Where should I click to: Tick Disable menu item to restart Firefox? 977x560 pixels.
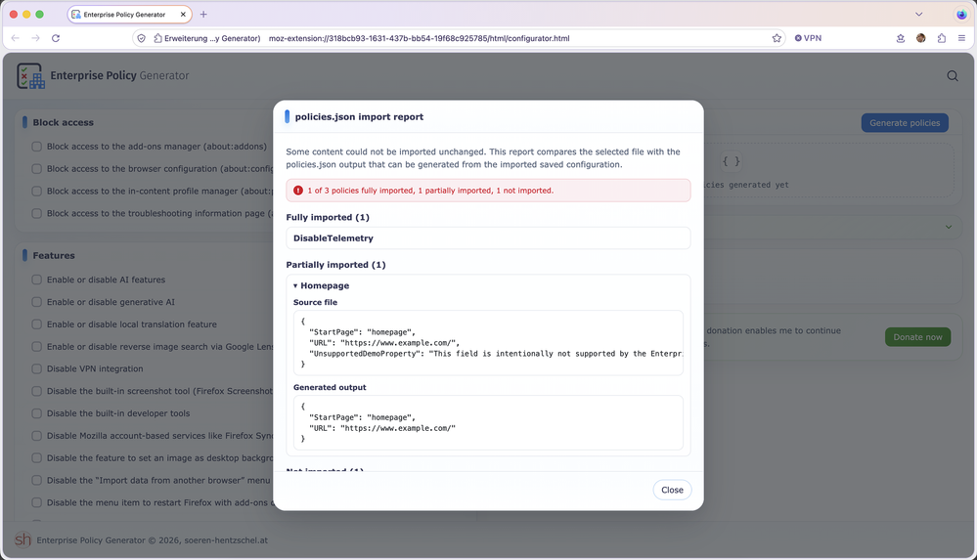click(x=37, y=502)
